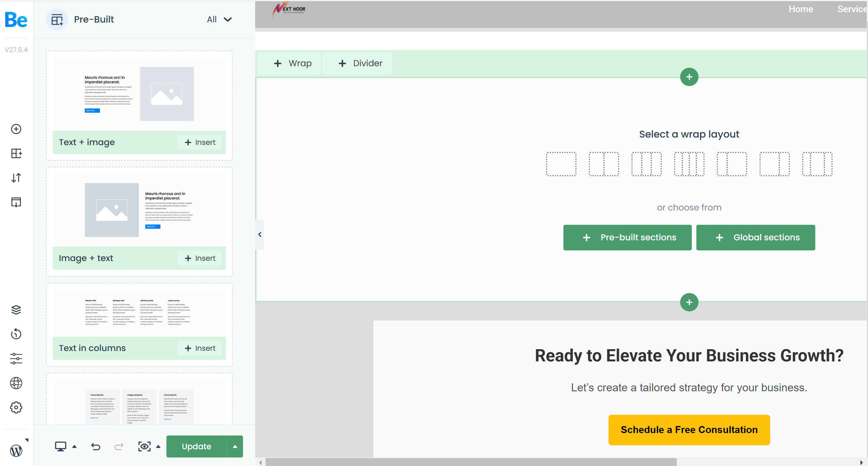Collapse the left sidebar panel arrow
This screenshot has width=868, height=466.
260,235
